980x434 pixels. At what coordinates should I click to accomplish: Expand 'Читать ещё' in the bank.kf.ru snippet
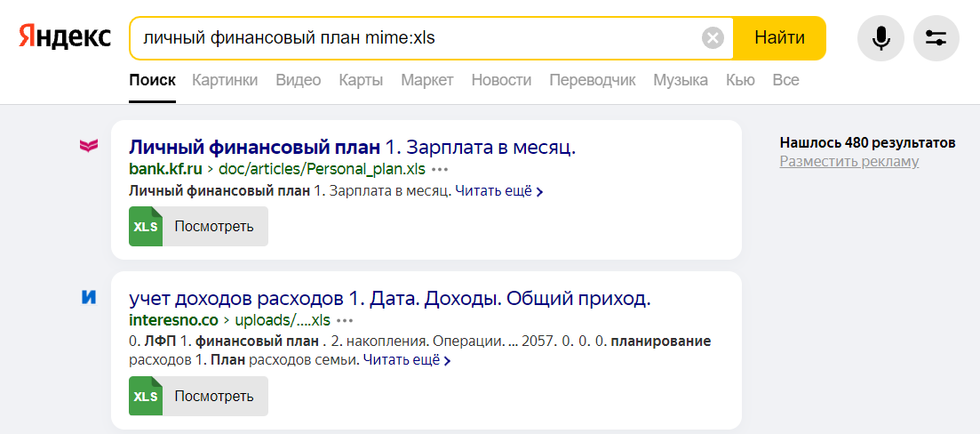(x=498, y=191)
